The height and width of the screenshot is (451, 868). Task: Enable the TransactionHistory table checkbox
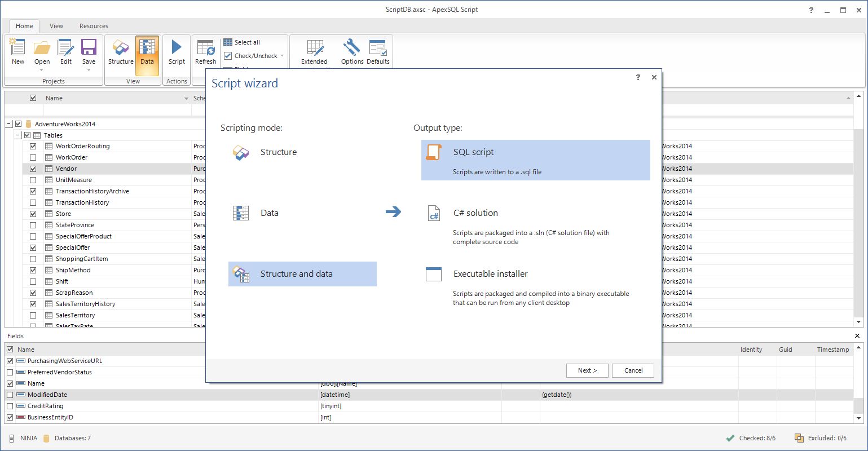pos(33,202)
